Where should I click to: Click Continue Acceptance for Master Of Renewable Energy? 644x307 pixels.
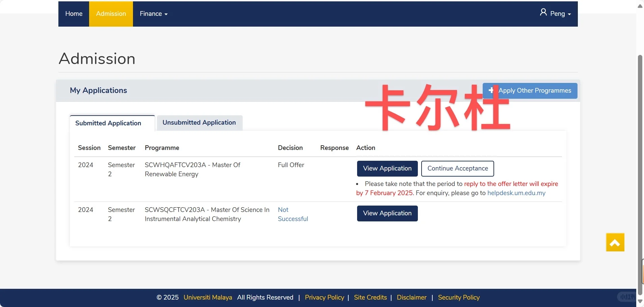[457, 168]
